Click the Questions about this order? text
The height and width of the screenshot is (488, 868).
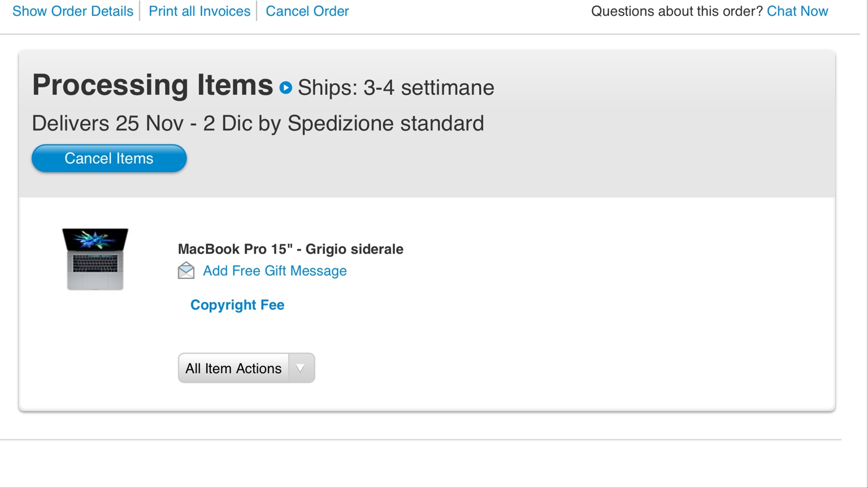point(676,11)
